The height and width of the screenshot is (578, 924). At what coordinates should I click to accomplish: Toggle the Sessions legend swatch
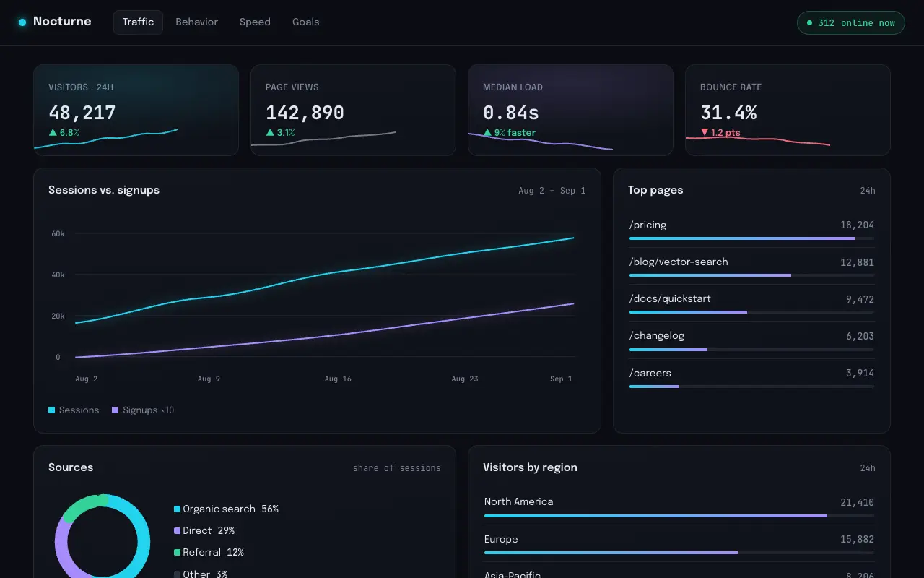[x=52, y=410]
